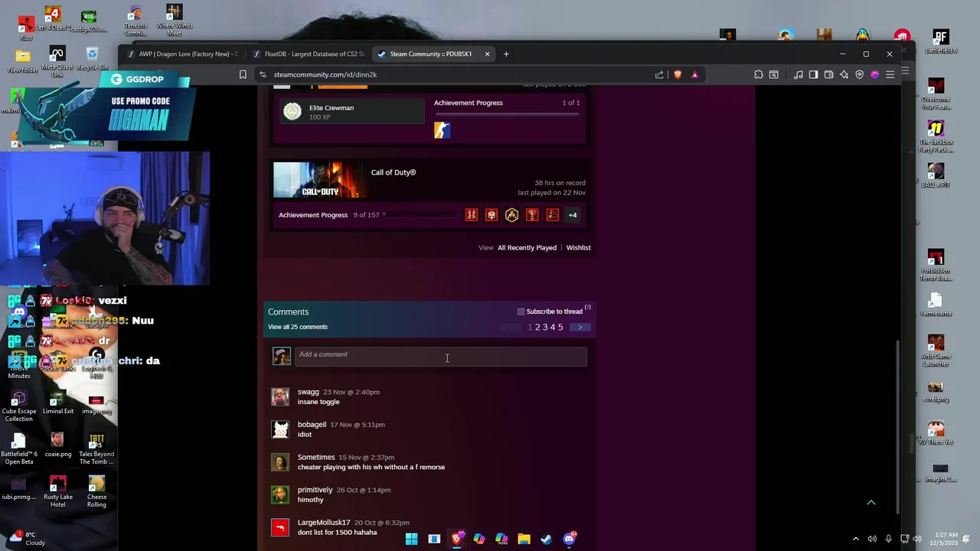The width and height of the screenshot is (980, 551).
Task: Open the Wishlist link
Action: coord(578,247)
